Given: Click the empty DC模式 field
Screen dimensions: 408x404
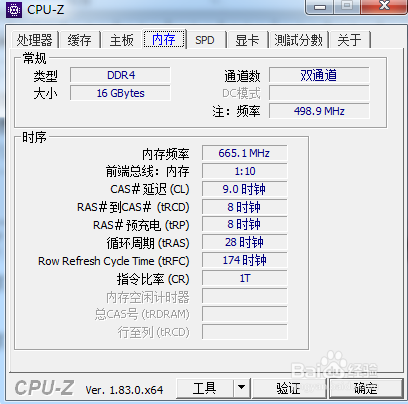Looking at the screenshot, I should pyautogui.click(x=319, y=93).
